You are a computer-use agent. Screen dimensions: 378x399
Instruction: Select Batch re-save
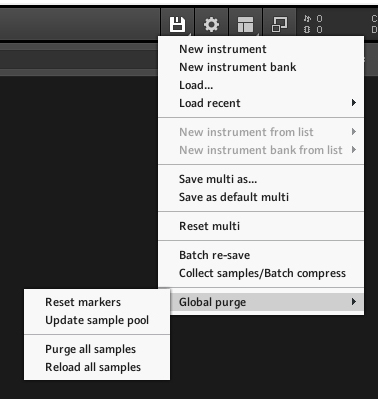click(261, 255)
